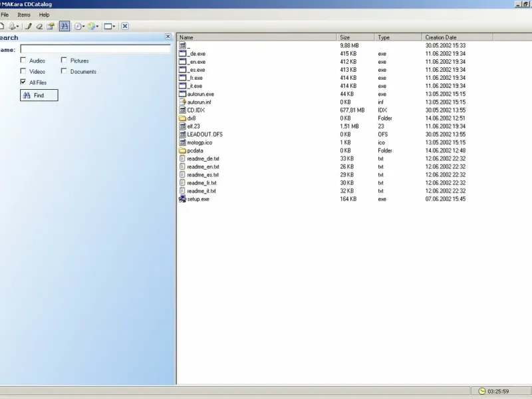532x399 pixels.
Task: Open the dropdown arrow beside the CD icon
Action: (84, 27)
